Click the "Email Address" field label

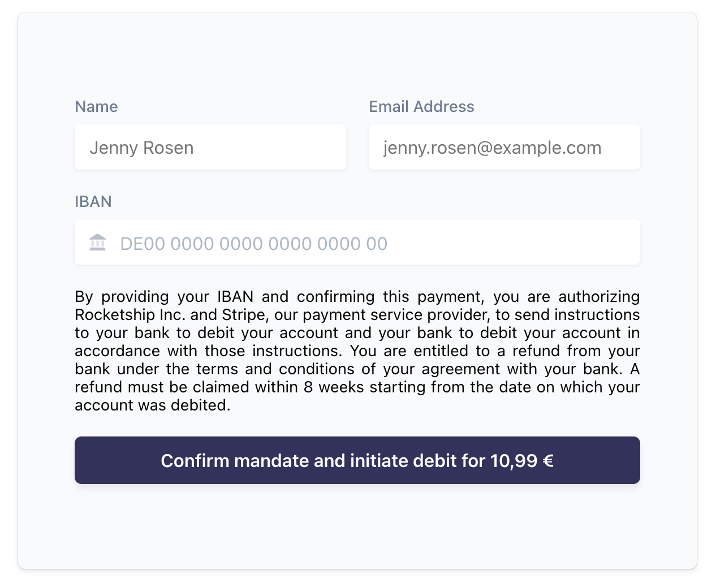[421, 107]
